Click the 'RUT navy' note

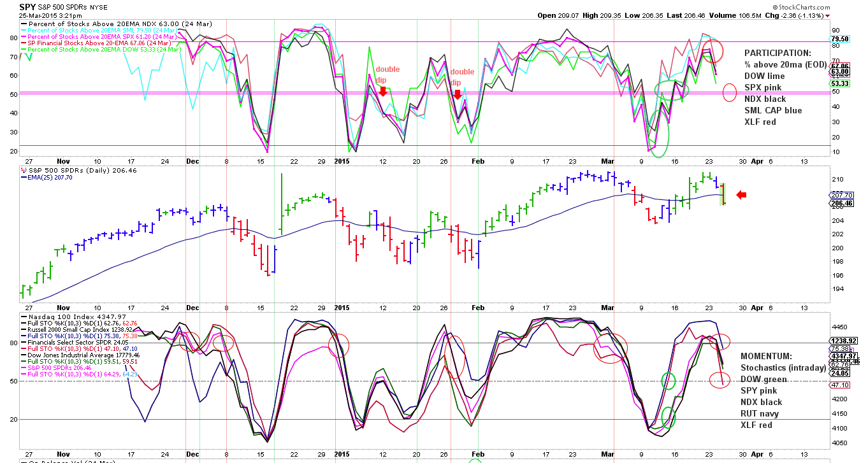coord(760,413)
